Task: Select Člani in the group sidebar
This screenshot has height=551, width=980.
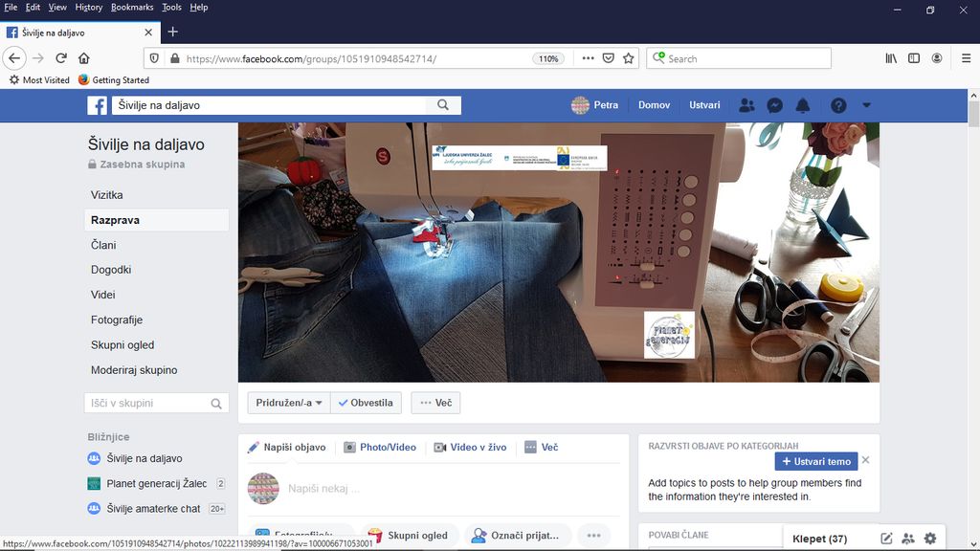Action: (x=104, y=245)
